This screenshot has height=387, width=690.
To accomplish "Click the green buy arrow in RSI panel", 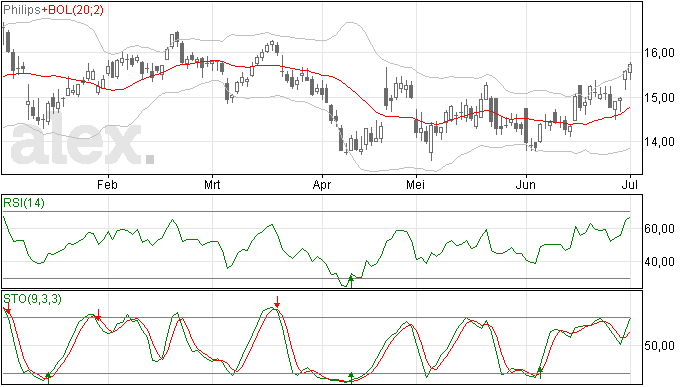I will pyautogui.click(x=351, y=281).
